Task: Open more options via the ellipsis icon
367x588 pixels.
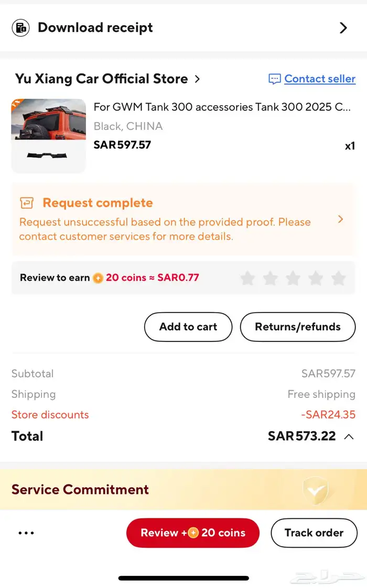Action: (26, 532)
